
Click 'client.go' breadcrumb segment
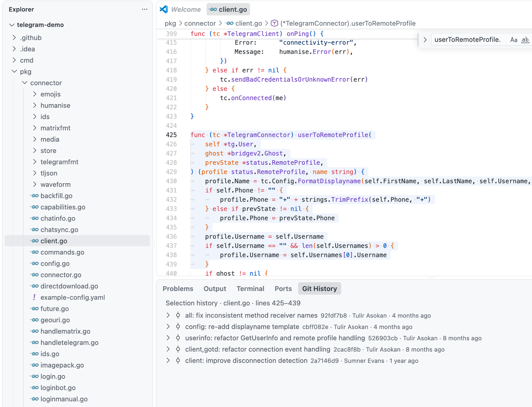tap(248, 23)
